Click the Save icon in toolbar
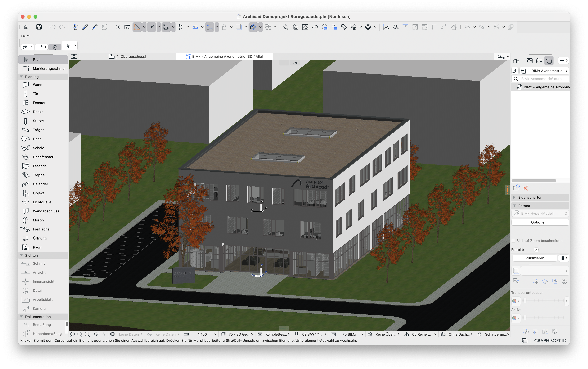This screenshot has width=588, height=369. pos(39,27)
